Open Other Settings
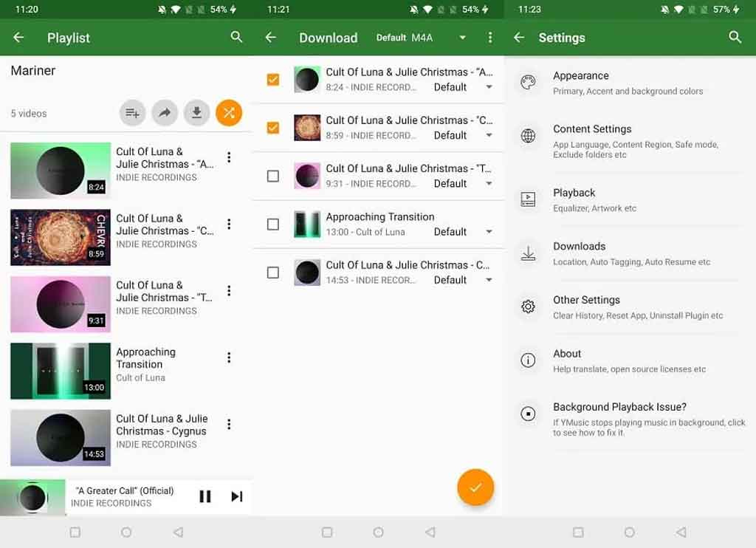756x548 pixels. [630, 306]
